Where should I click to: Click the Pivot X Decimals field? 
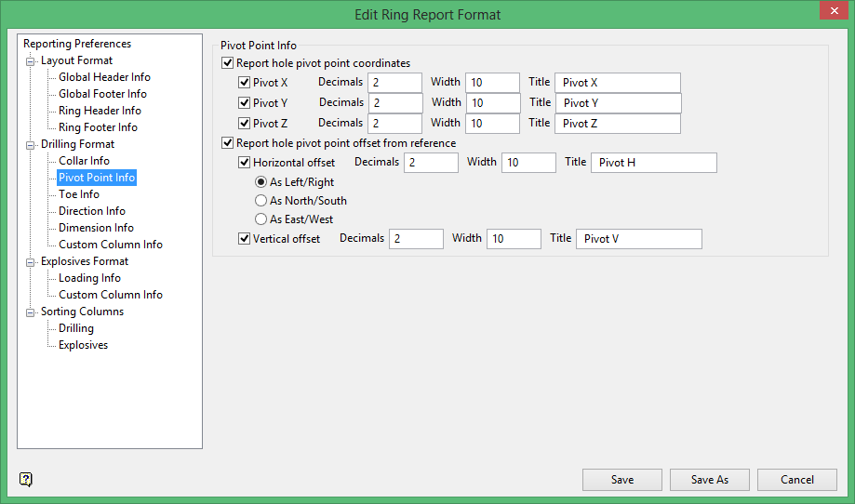click(394, 83)
